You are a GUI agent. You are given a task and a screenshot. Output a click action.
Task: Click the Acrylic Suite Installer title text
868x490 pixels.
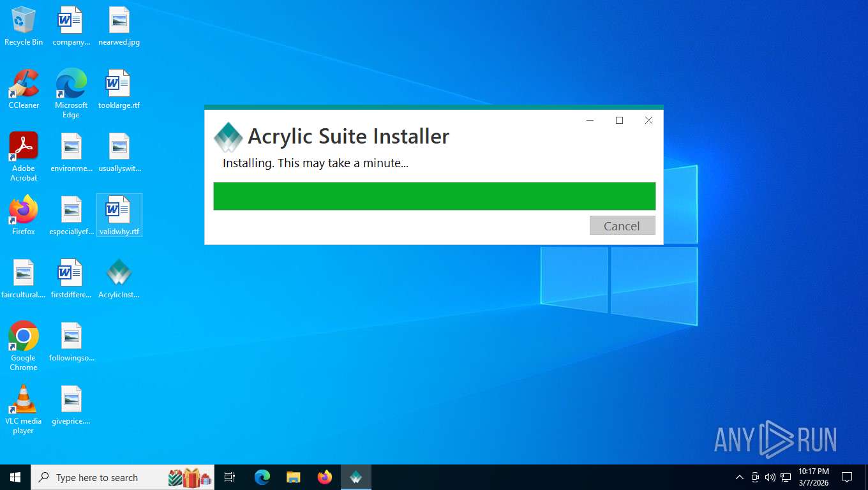[348, 137]
